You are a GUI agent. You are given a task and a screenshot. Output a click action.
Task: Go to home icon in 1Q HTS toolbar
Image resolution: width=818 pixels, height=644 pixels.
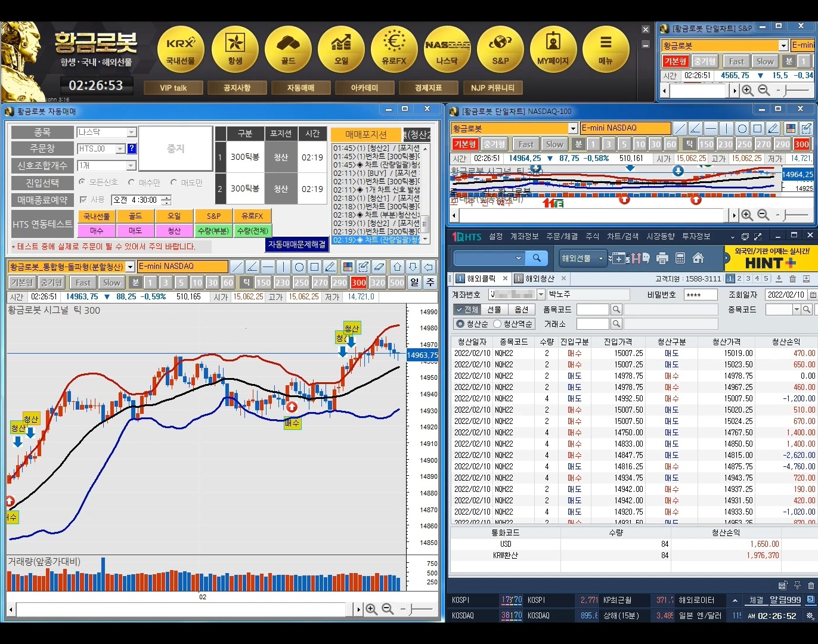(x=698, y=258)
